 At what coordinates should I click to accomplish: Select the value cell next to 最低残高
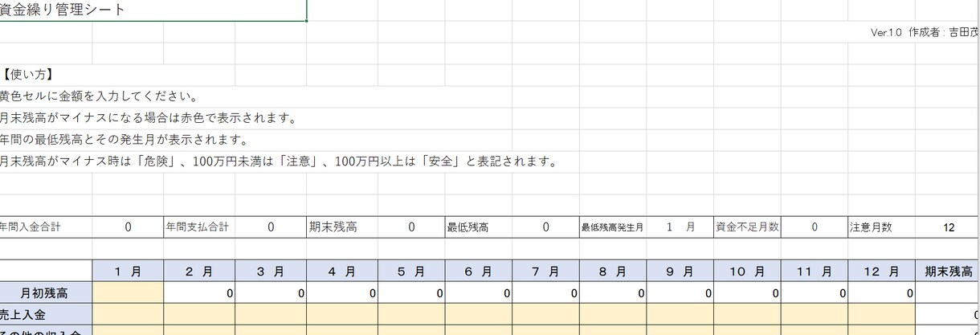point(545,227)
